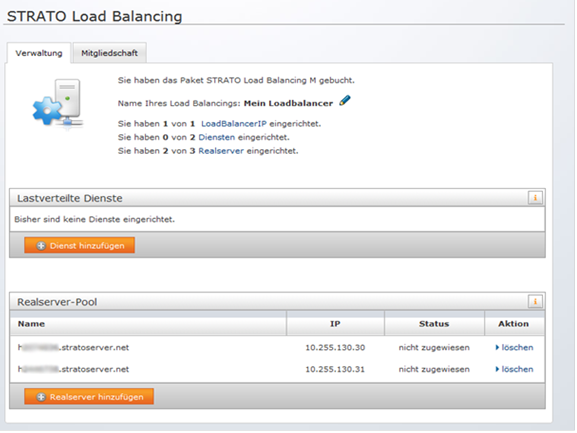
Task: Click status 'nicht zugewiesen' for 10.255.130.30
Action: click(x=434, y=347)
